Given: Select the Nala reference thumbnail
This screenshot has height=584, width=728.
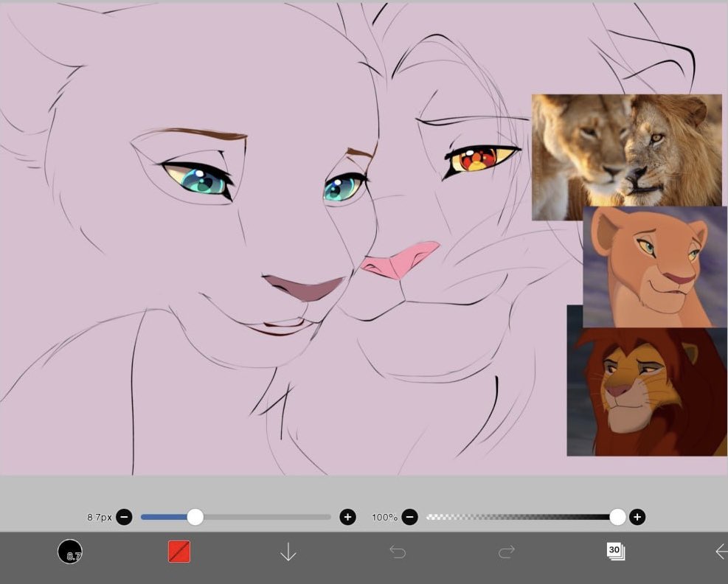Looking at the screenshot, I should (x=655, y=265).
